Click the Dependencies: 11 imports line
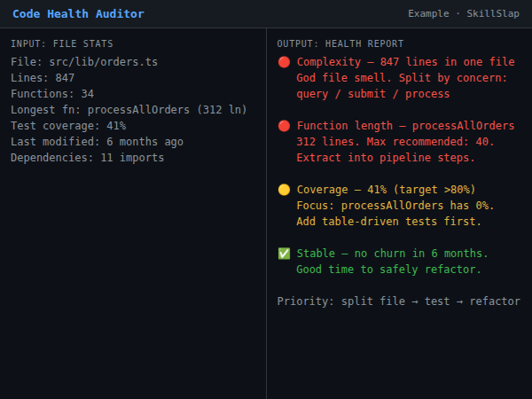Image resolution: width=532 pixels, height=399 pixels. click(x=87, y=158)
